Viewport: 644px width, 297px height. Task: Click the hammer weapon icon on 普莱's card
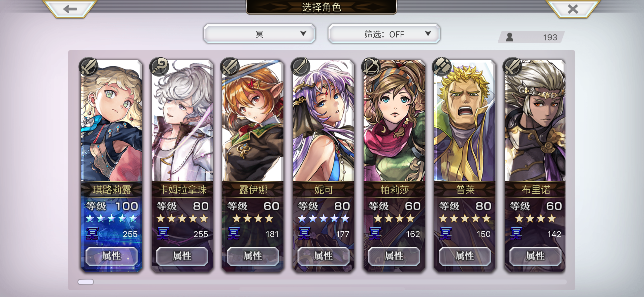(441, 67)
